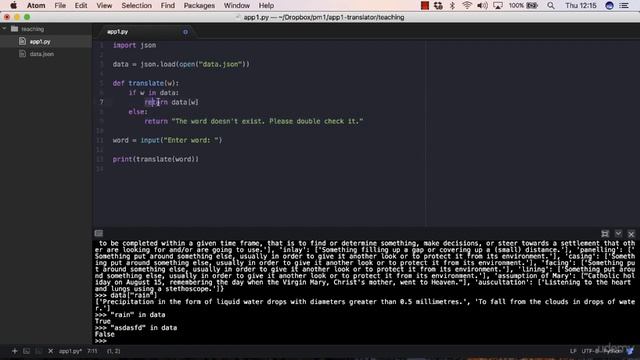Screen dimensions: 640x360
Task: Open the Siri icon in menu bar
Action: [x=609, y=6]
